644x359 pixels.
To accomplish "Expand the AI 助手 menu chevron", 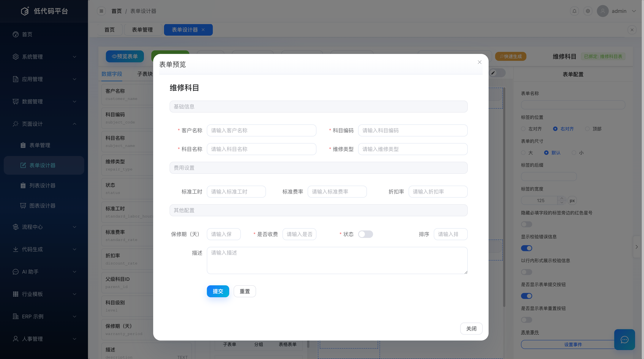I will [75, 272].
